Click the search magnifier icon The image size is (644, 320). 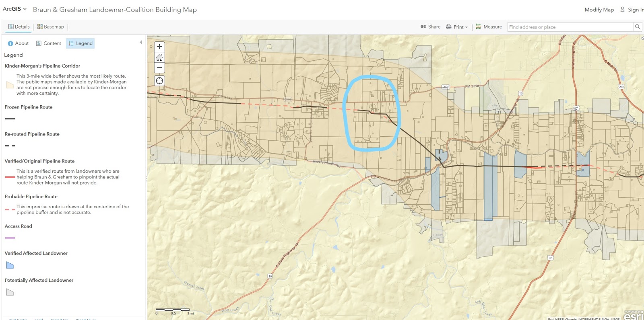coord(638,27)
